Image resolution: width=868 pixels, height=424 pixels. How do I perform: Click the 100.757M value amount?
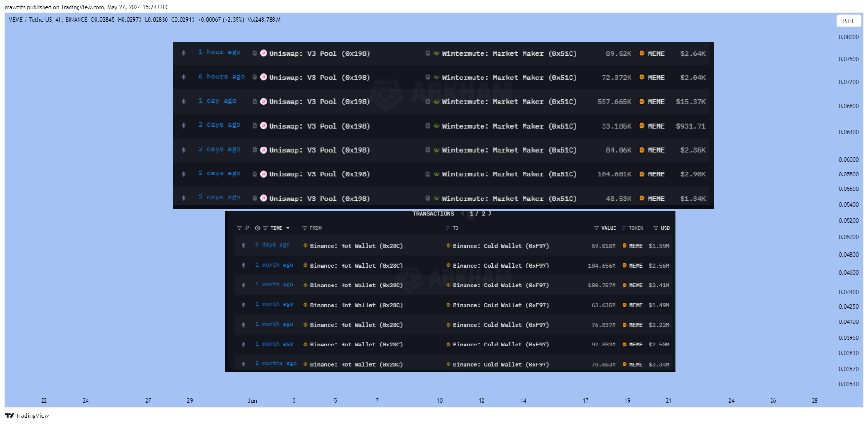(x=602, y=286)
